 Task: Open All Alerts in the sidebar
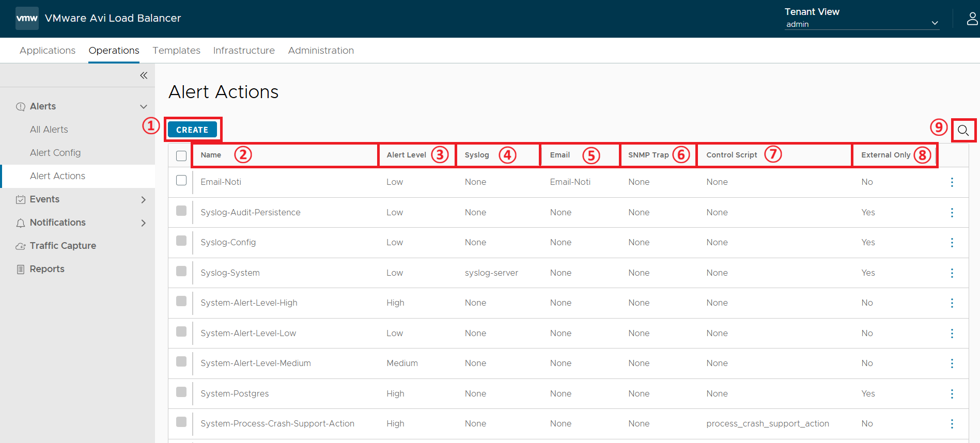click(49, 130)
